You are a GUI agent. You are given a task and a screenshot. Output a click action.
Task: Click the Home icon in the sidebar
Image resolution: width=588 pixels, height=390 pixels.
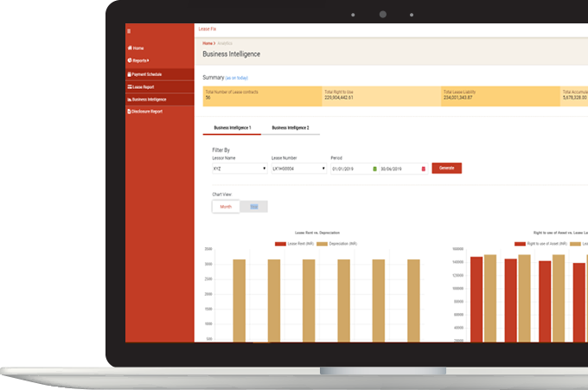pyautogui.click(x=130, y=48)
